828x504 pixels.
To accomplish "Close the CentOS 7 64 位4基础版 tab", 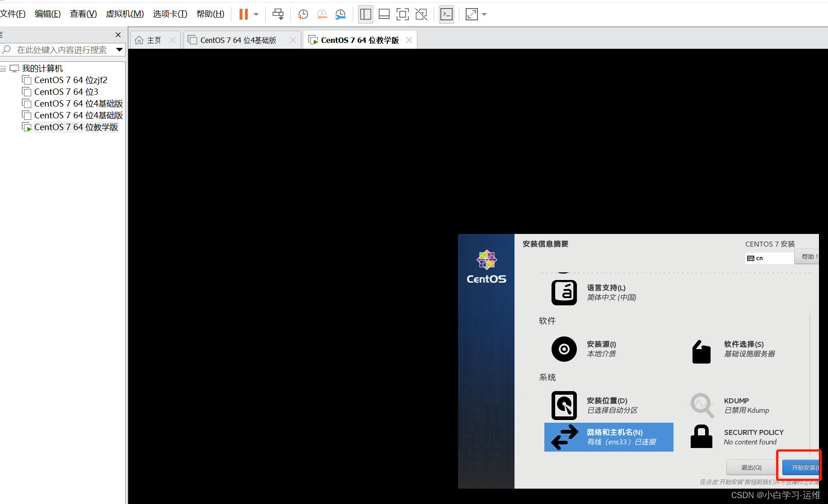I will pos(293,40).
